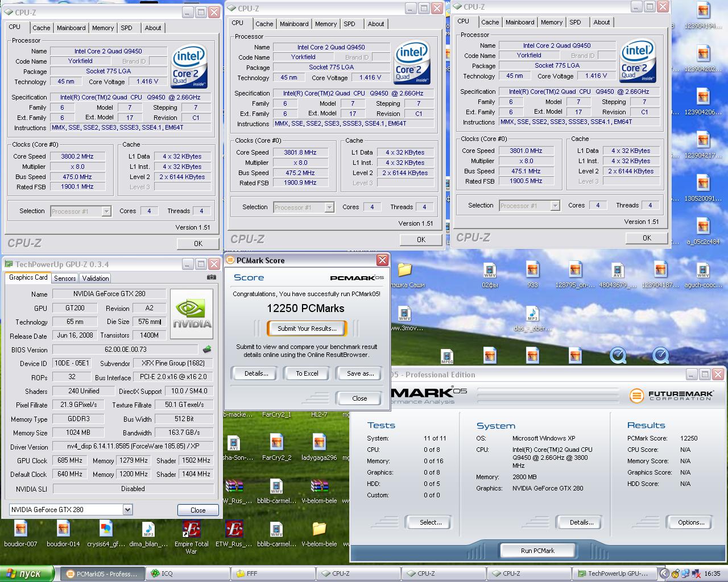The width and height of the screenshot is (728, 582).
Task: Click the Run PCMark button
Action: (537, 550)
